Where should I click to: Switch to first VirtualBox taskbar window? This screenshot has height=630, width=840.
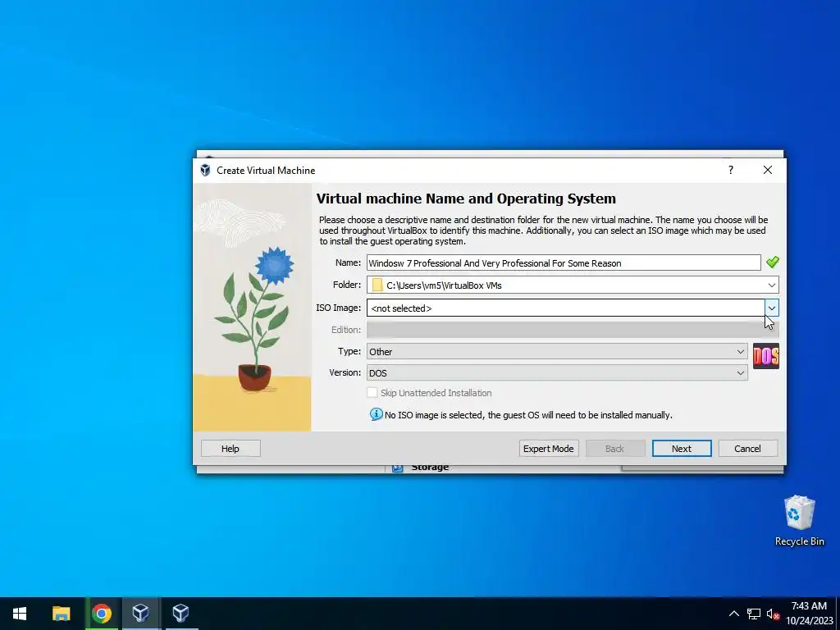tap(140, 614)
